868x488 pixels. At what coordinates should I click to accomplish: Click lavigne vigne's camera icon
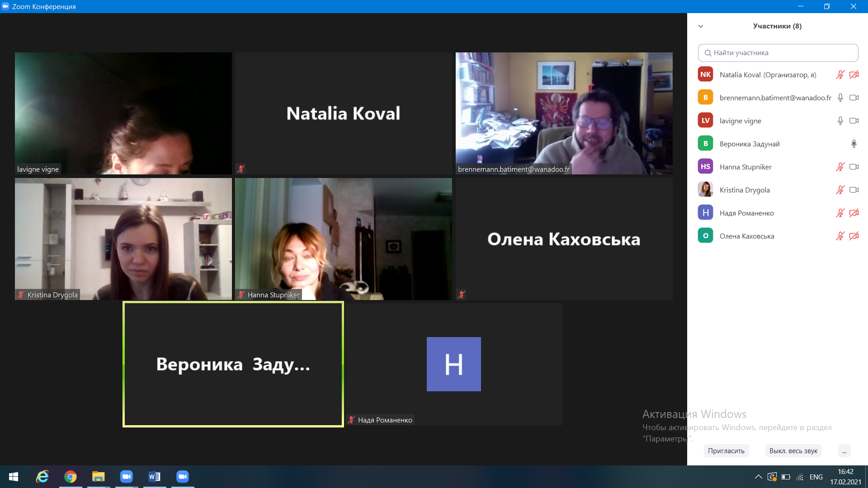click(x=854, y=121)
